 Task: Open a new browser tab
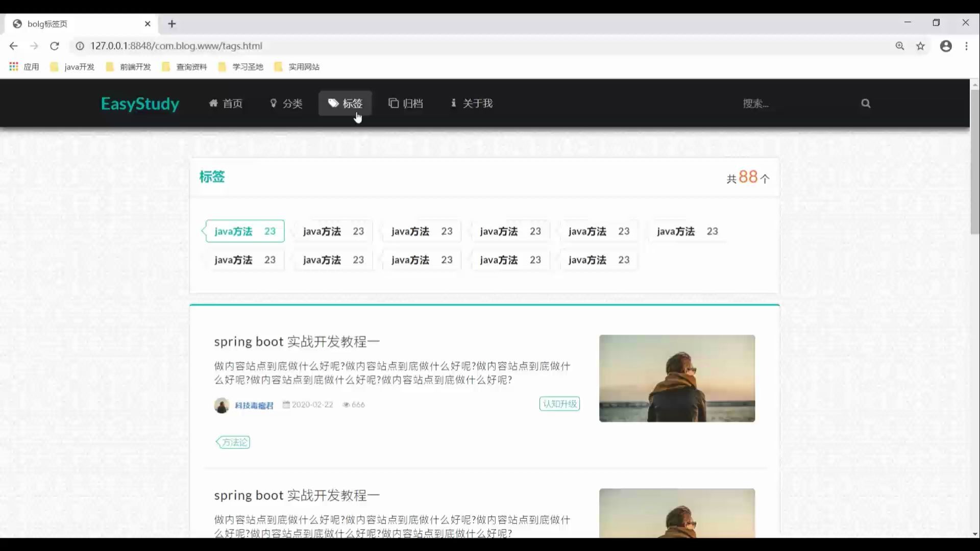coord(172,24)
